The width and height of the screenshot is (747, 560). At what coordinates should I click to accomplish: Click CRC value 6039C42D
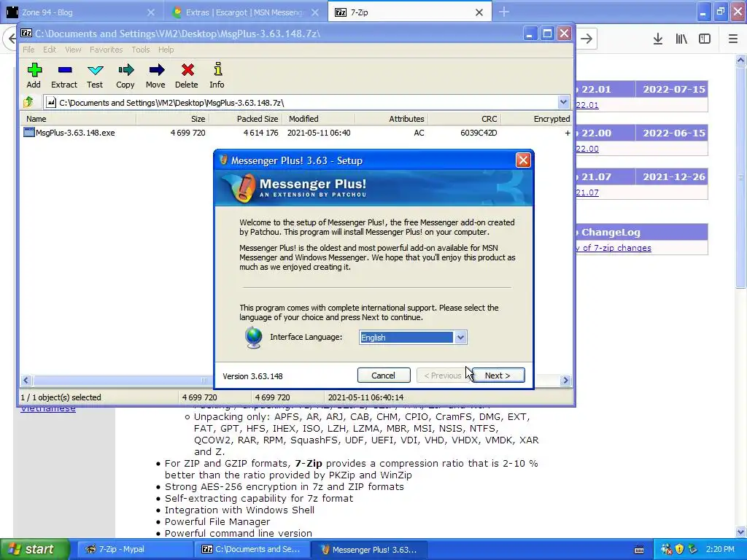479,133
